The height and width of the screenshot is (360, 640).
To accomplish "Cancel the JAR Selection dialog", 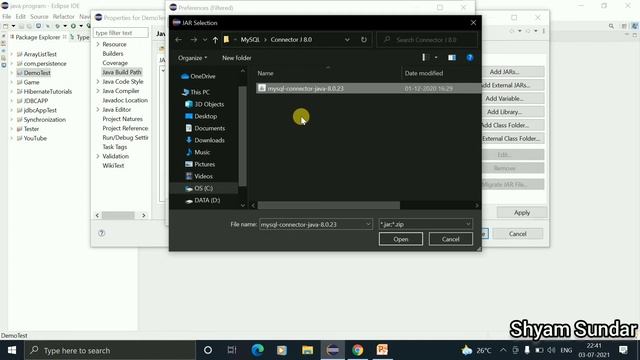I will tap(451, 239).
